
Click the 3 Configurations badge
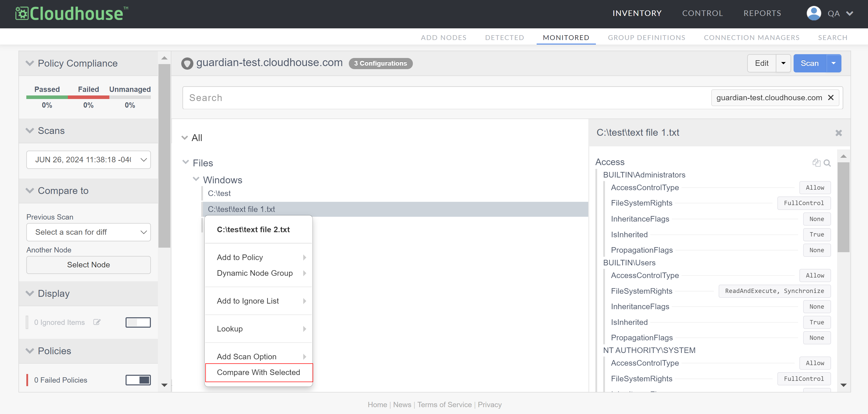point(380,63)
